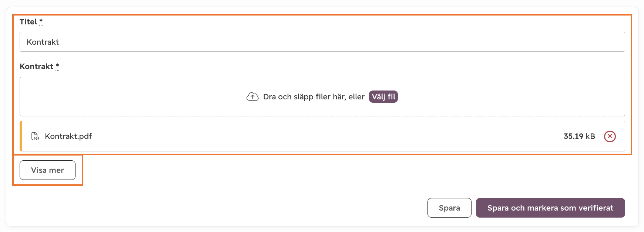This screenshot has width=644, height=232.
Task: Click the Kontrakt upload field label
Action: (x=36, y=66)
